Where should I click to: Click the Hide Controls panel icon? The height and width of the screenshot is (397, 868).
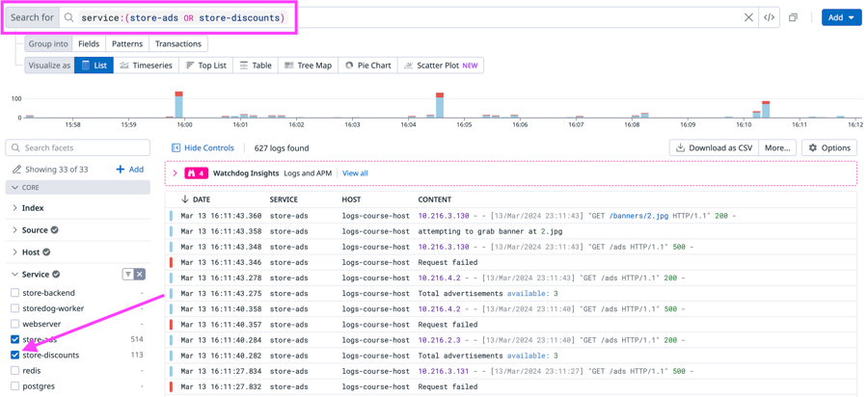176,147
